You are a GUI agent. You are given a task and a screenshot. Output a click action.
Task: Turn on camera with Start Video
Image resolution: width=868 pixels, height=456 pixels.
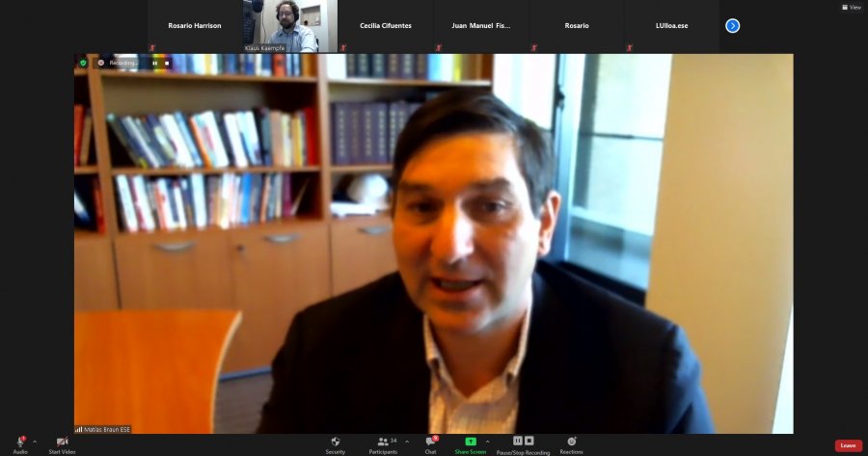62,443
